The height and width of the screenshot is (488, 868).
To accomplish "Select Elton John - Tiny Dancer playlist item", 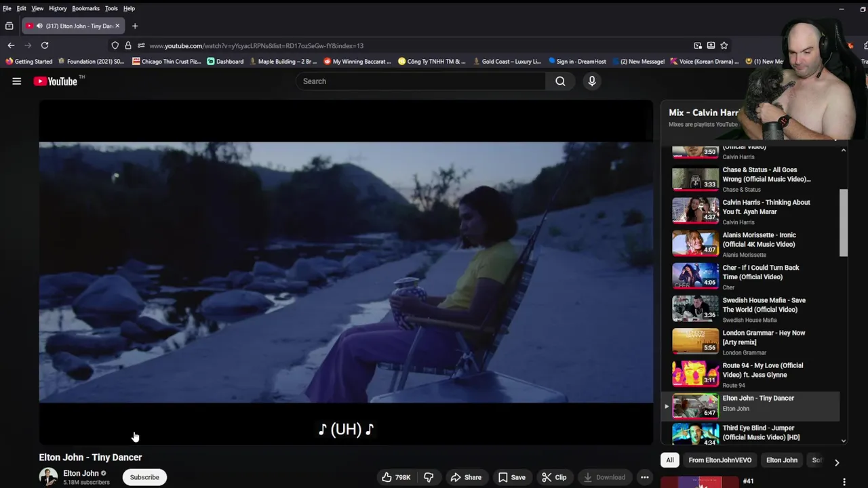I will pyautogui.click(x=751, y=405).
